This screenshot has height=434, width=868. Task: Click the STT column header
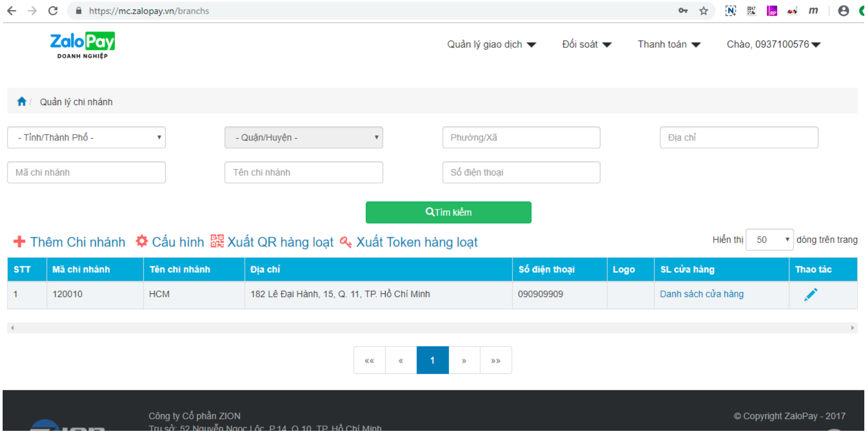(x=27, y=269)
